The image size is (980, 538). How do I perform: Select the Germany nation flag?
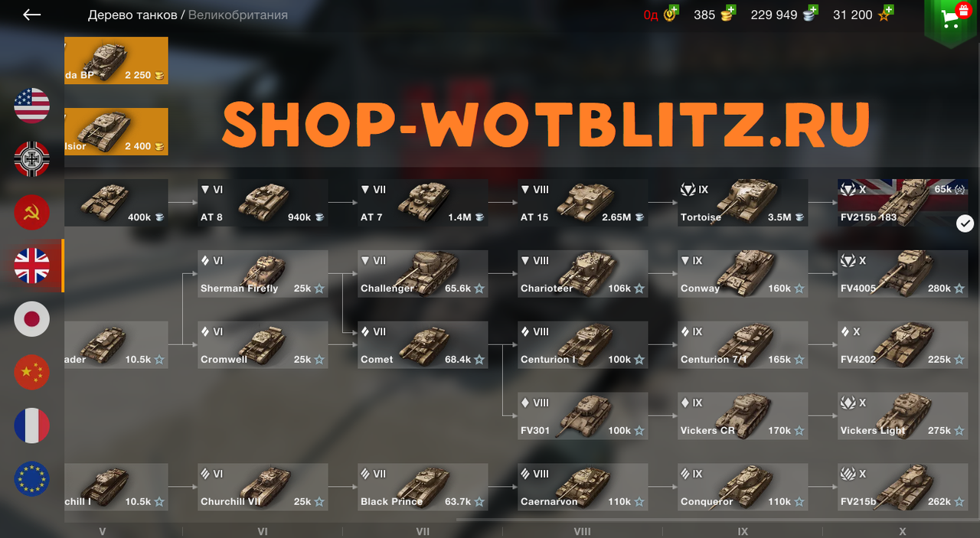(31, 159)
